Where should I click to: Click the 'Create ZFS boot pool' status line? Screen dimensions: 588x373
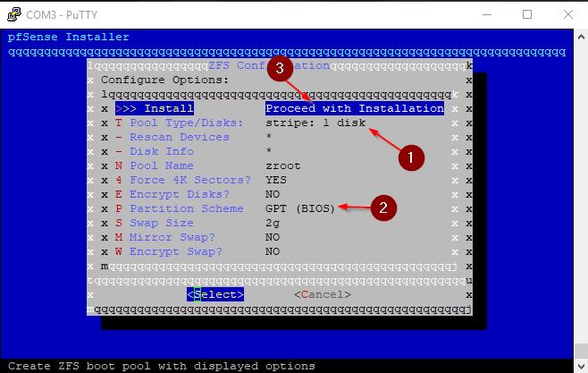tap(162, 366)
